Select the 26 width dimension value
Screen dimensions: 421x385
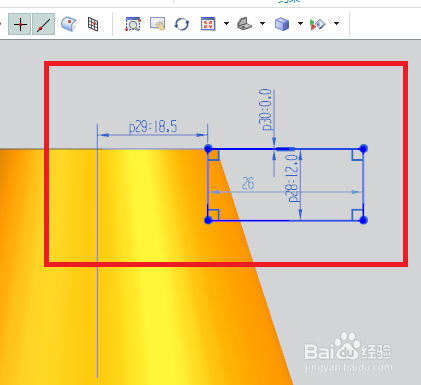pos(248,183)
